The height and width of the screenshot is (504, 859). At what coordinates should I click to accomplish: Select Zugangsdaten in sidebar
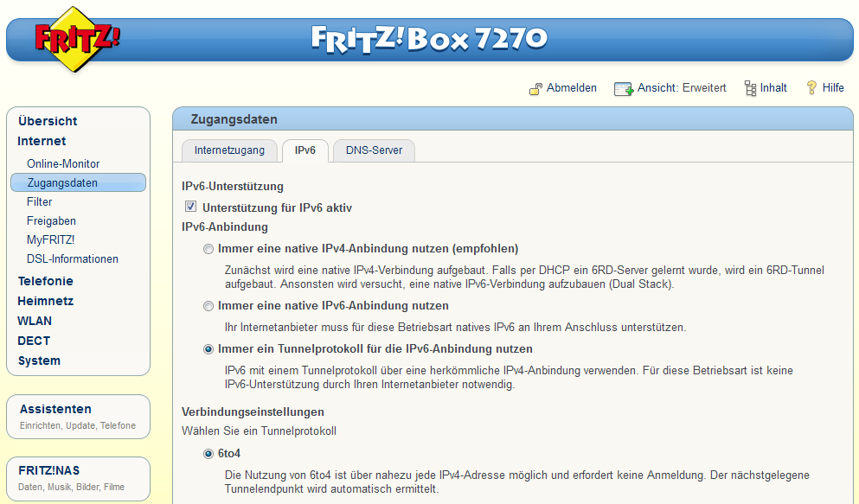tap(79, 182)
